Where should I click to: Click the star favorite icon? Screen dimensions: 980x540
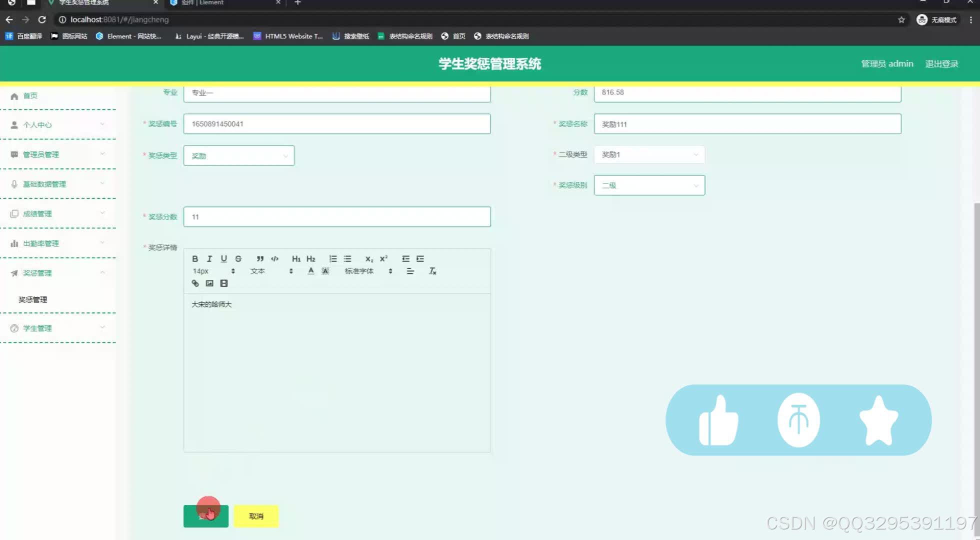click(878, 420)
